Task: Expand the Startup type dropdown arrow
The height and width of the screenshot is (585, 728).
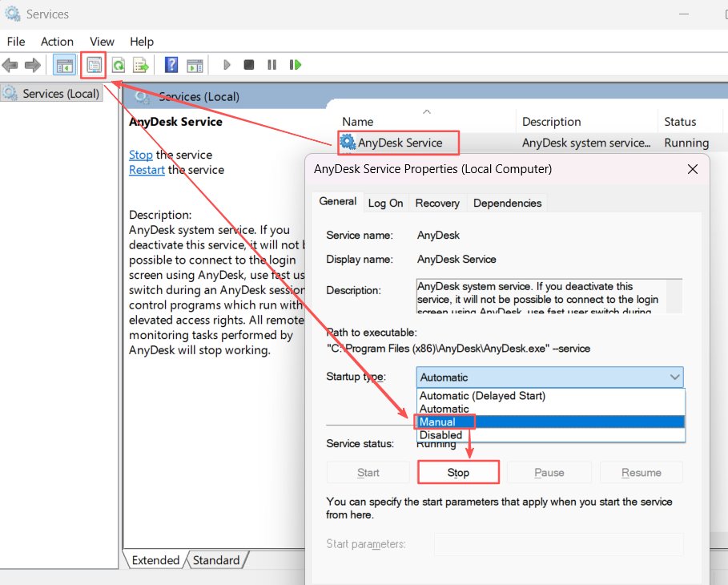Action: point(674,377)
